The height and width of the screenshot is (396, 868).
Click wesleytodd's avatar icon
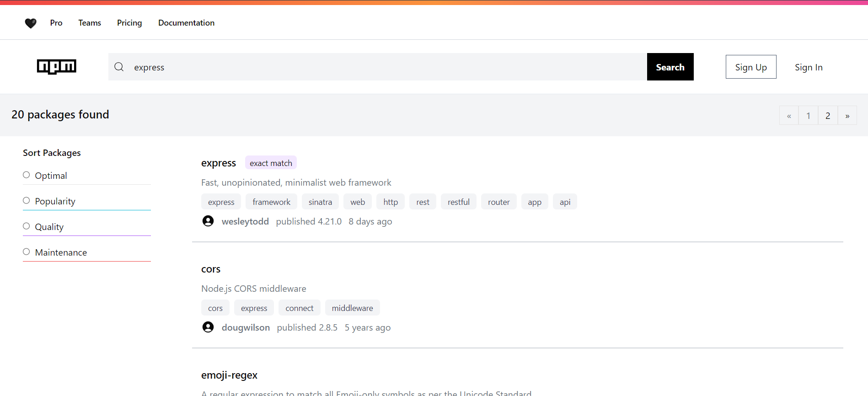208,221
